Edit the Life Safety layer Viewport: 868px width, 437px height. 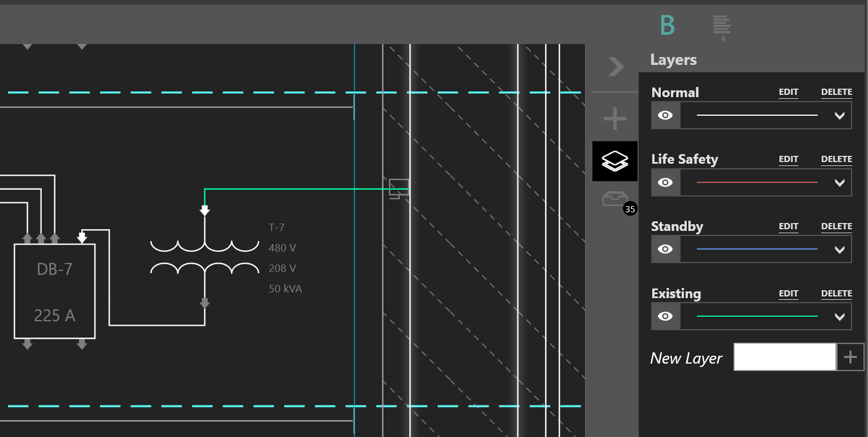click(x=788, y=160)
